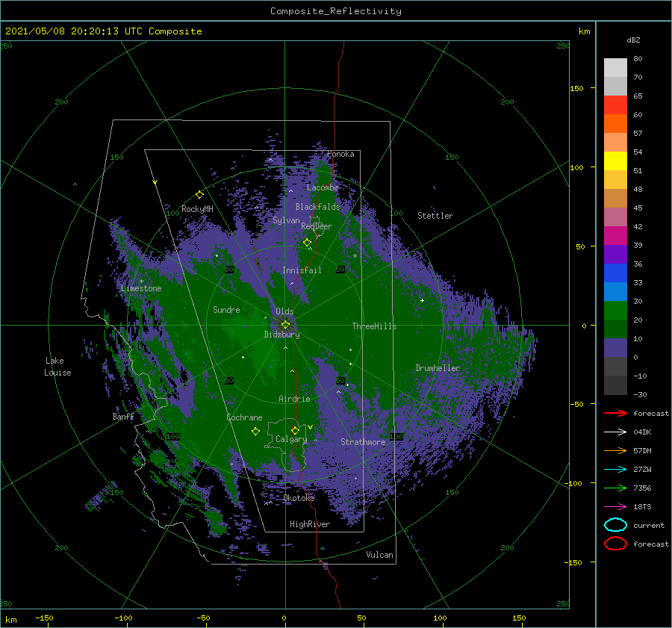Select the 10 dBZ slate-blue color swatch
The image size is (672, 628).
tap(615, 348)
